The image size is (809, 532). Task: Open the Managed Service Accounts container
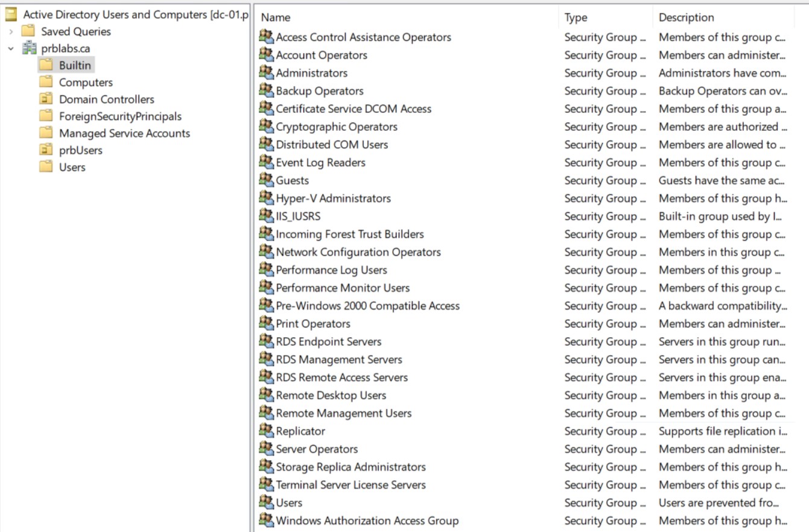pos(124,133)
